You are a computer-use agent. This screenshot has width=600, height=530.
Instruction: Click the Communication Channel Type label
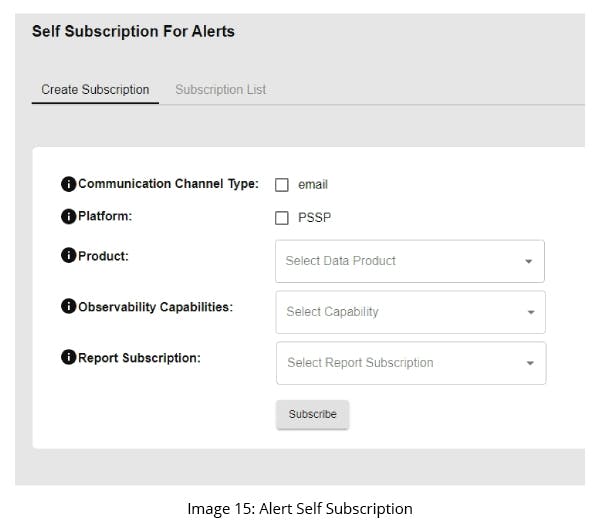coord(168,184)
